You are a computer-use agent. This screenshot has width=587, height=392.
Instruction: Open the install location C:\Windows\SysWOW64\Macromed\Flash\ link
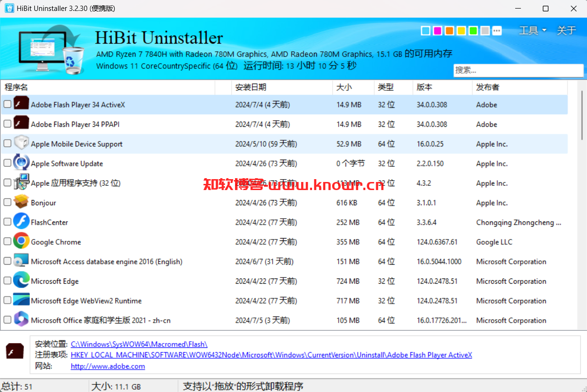(139, 344)
